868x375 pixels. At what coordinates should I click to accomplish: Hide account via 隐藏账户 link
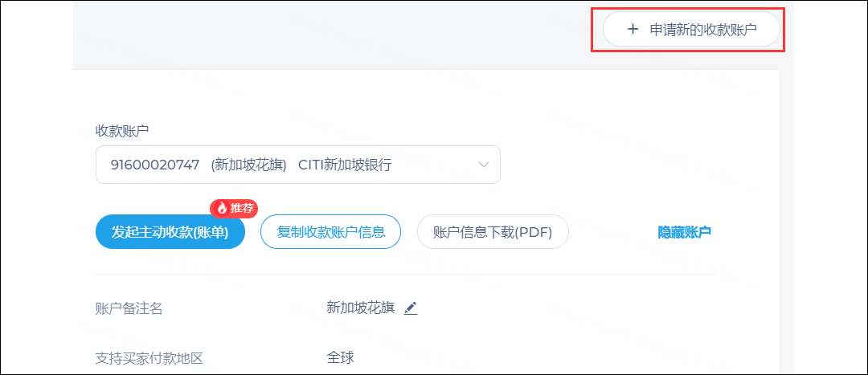(x=684, y=232)
